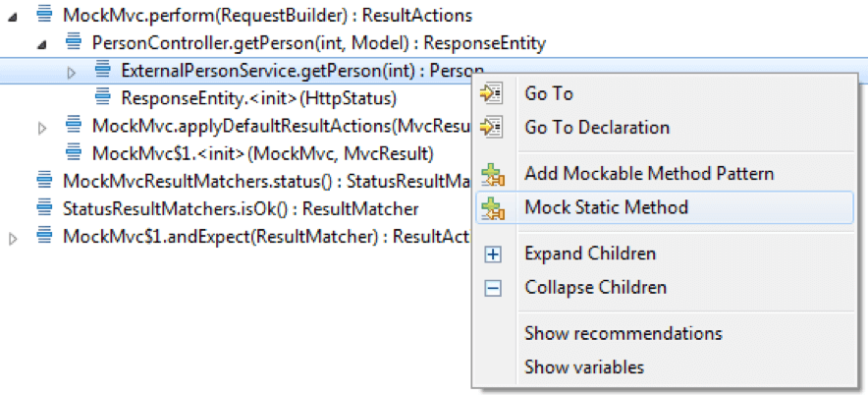The width and height of the screenshot is (868, 395).
Task: Collapse the MockMvc.perform tree node
Action: 13,17
